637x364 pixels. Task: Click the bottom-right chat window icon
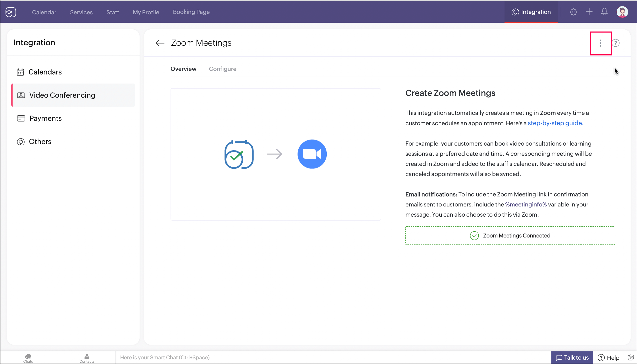pos(631,358)
